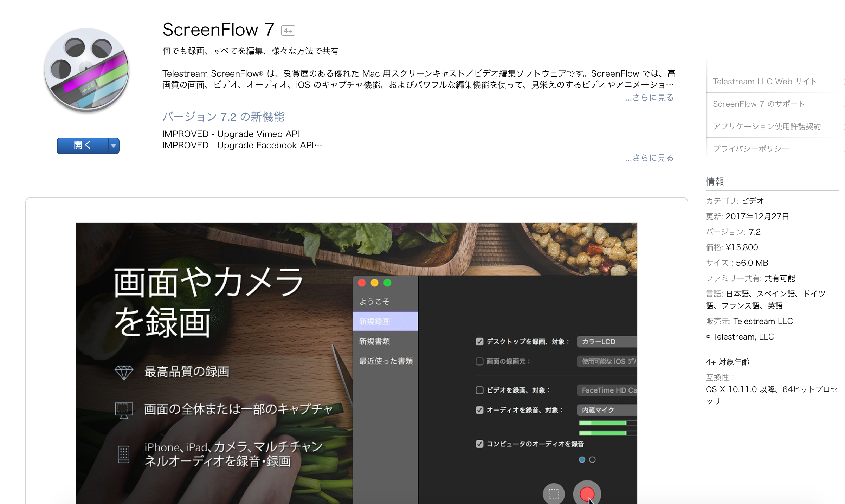The height and width of the screenshot is (504, 845).
Task: Click the device icon beside iPhone、iPad text
Action: (x=123, y=454)
